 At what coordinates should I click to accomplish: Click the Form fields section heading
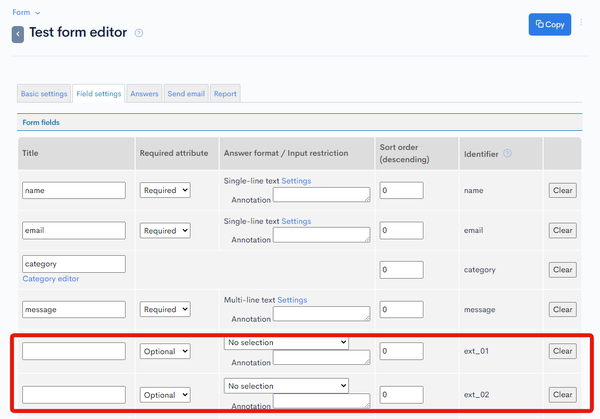point(41,122)
